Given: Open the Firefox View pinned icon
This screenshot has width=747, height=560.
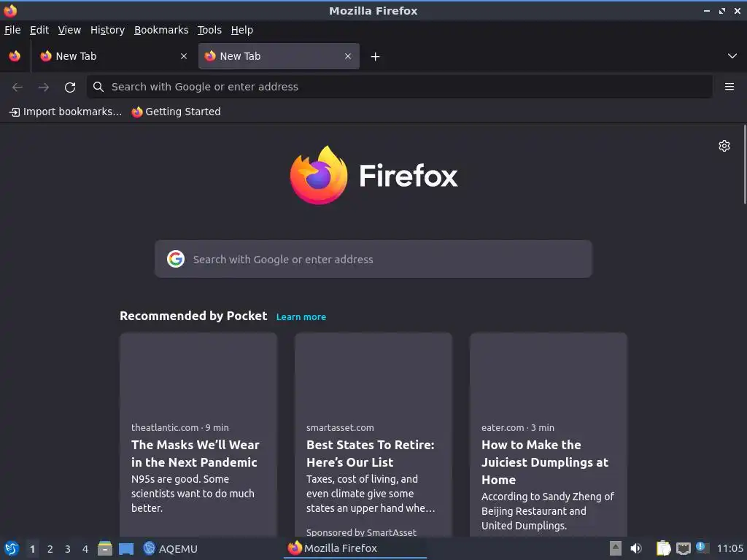Looking at the screenshot, I should 15,56.
